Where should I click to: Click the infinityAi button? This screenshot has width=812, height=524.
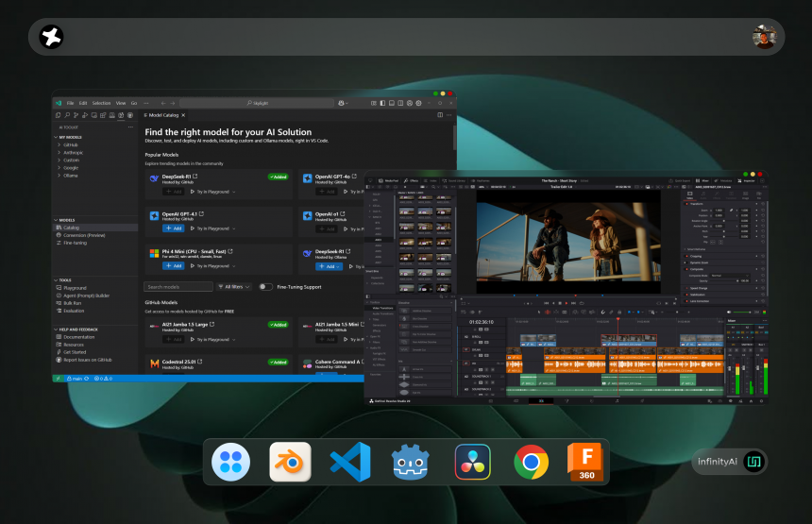tap(729, 462)
